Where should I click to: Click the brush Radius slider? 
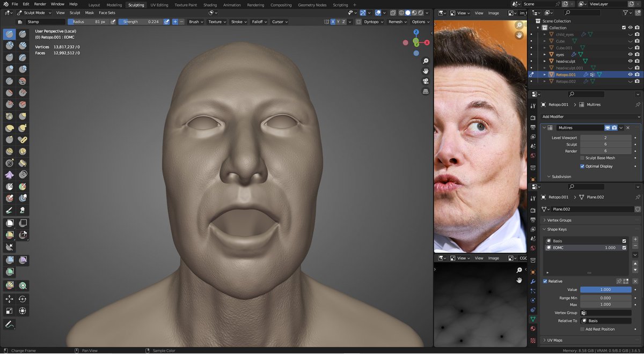pos(88,22)
